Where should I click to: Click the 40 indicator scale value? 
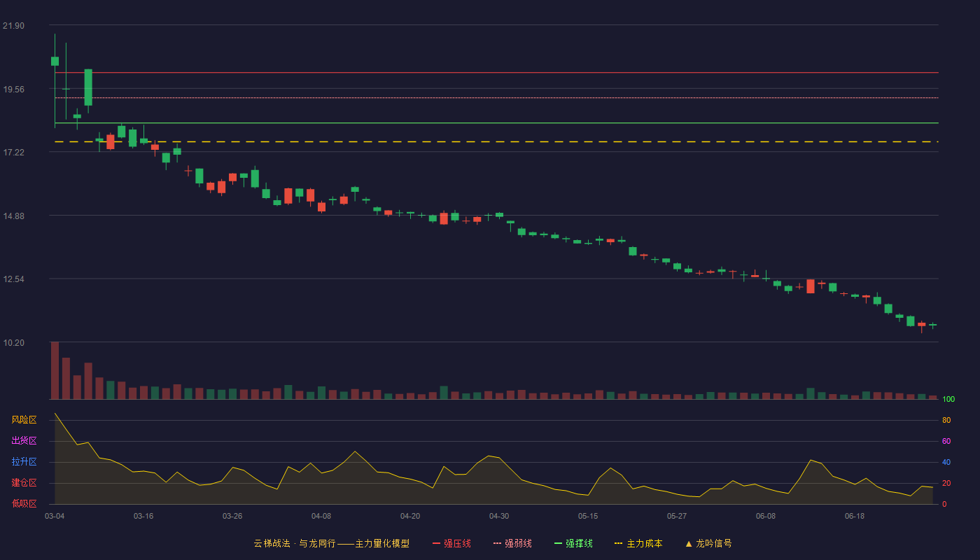pyautogui.click(x=946, y=462)
